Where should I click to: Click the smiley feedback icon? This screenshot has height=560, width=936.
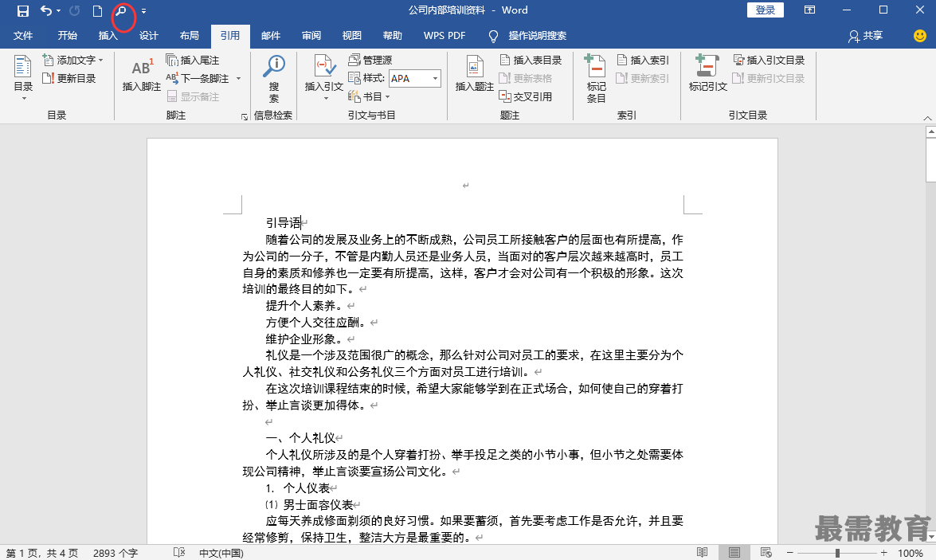pos(920,36)
